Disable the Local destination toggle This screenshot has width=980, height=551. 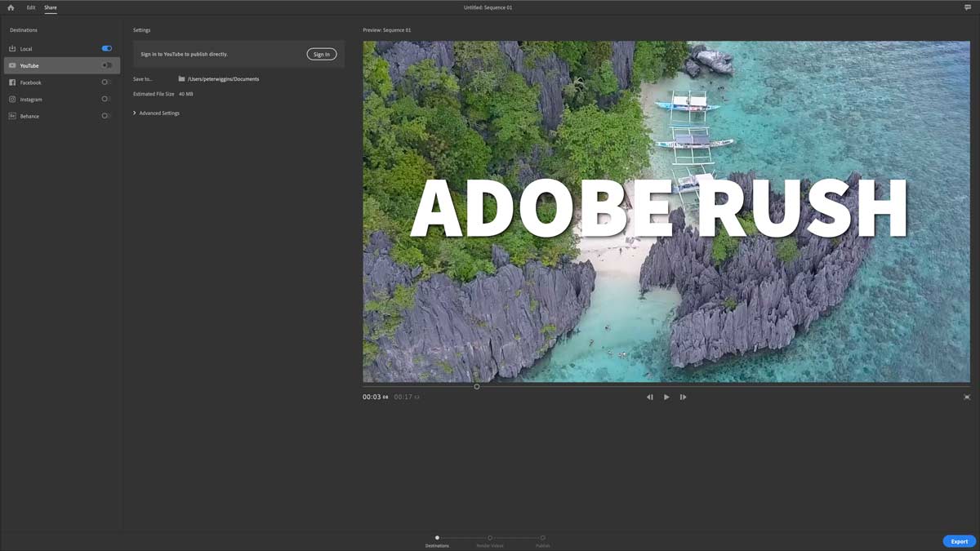coord(107,49)
